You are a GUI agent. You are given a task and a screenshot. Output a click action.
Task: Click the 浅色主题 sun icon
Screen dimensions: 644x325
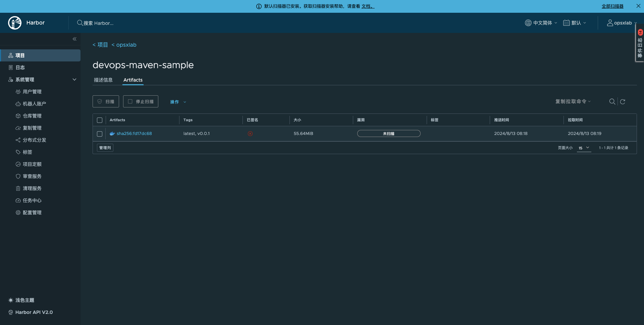click(11, 300)
